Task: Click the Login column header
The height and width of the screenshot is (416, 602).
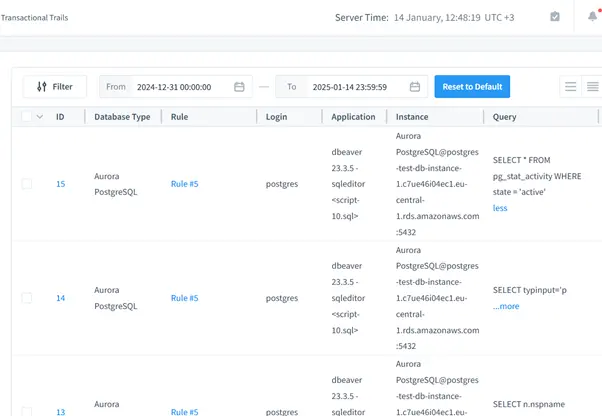Action: tap(276, 117)
